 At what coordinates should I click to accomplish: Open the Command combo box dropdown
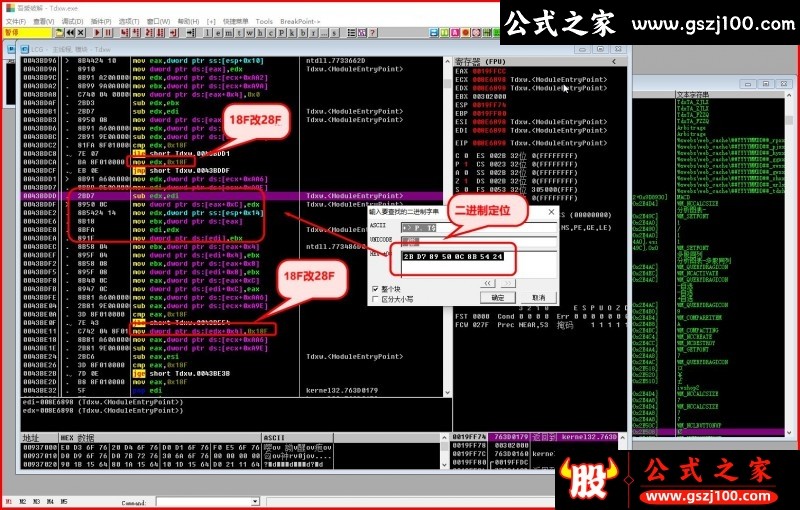[x=255, y=502]
